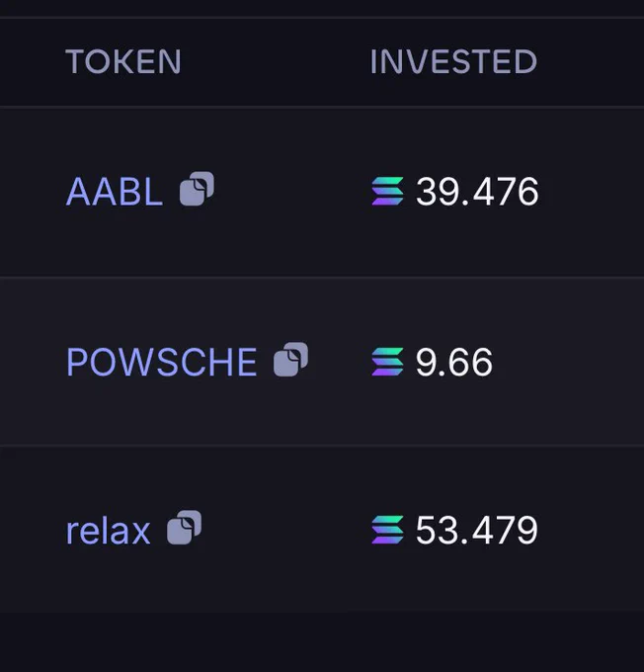Open the POWSCHE token link
This screenshot has height=672, width=644.
click(x=162, y=362)
